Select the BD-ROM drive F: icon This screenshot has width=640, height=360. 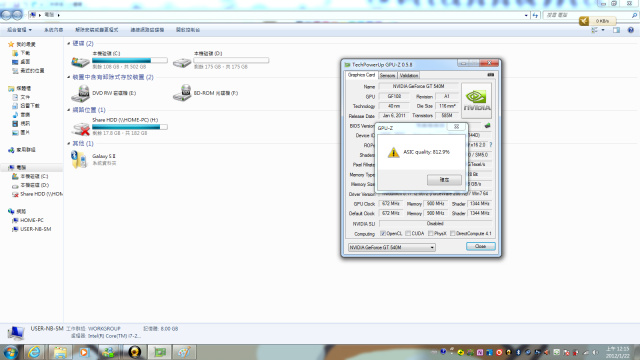click(182, 93)
